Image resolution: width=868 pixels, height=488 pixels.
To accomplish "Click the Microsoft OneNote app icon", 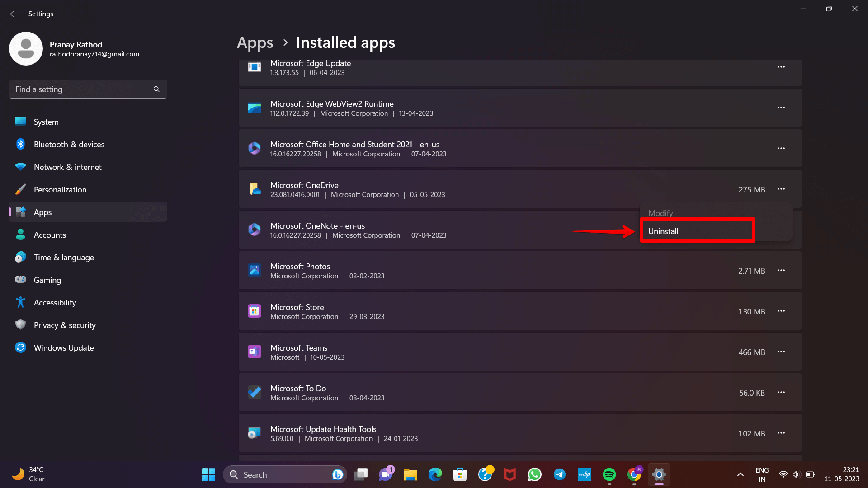I will [x=255, y=230].
